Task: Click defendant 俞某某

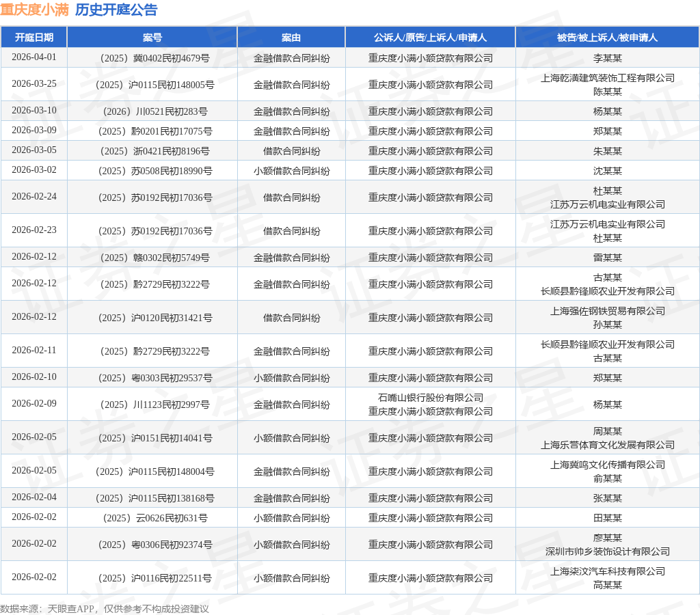Action: coord(607,478)
